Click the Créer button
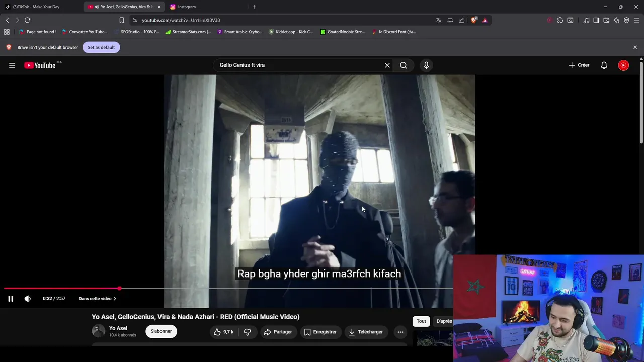Screen dimensions: 644x362 click(x=579, y=65)
